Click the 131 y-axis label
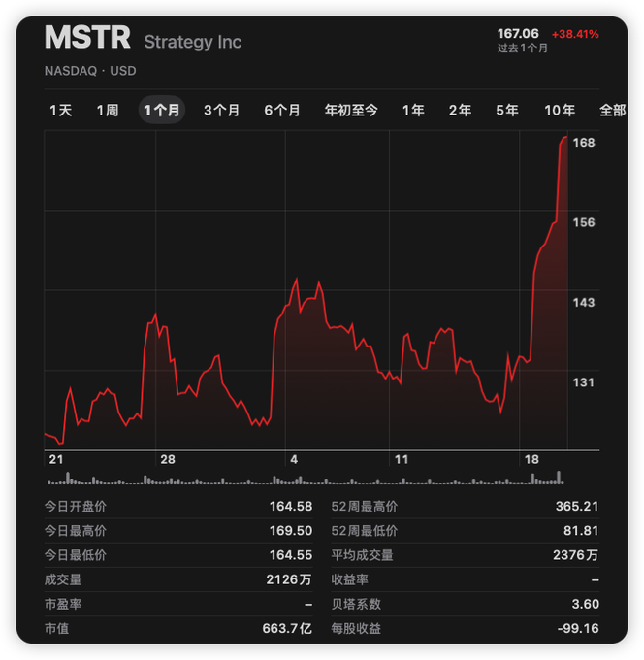This screenshot has width=644, height=660. click(584, 382)
